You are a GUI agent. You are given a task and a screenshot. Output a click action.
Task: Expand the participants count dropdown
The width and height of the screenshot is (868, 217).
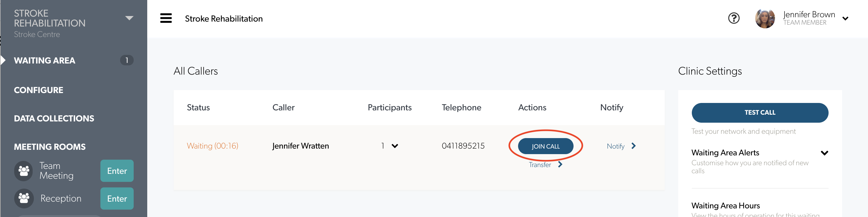point(395,146)
